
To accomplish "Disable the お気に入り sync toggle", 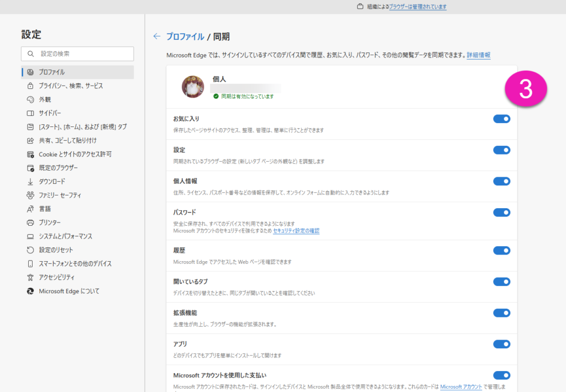I will tap(501, 119).
